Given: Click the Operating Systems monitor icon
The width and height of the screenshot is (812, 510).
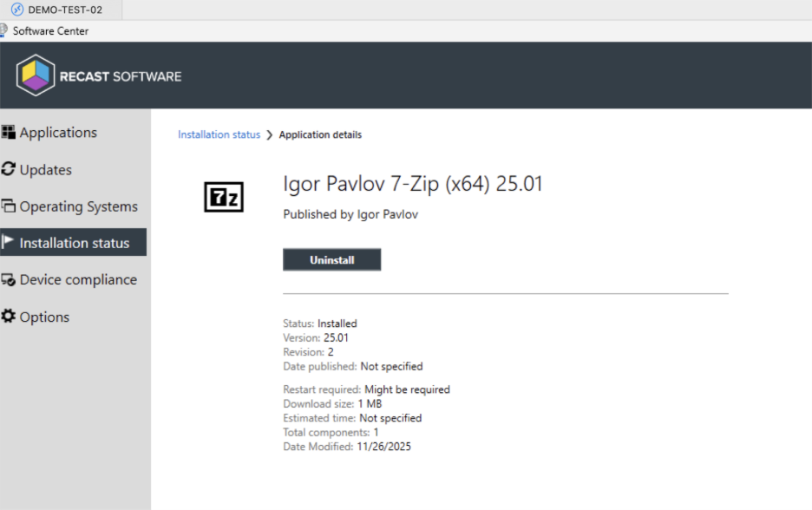Looking at the screenshot, I should coord(9,206).
